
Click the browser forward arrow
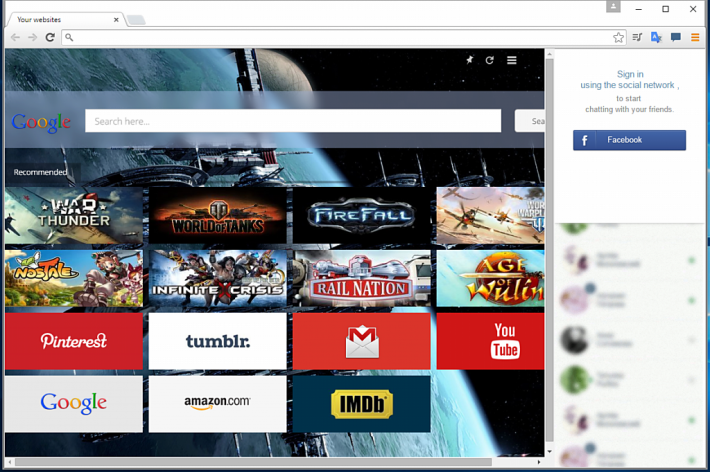pyautogui.click(x=32, y=38)
